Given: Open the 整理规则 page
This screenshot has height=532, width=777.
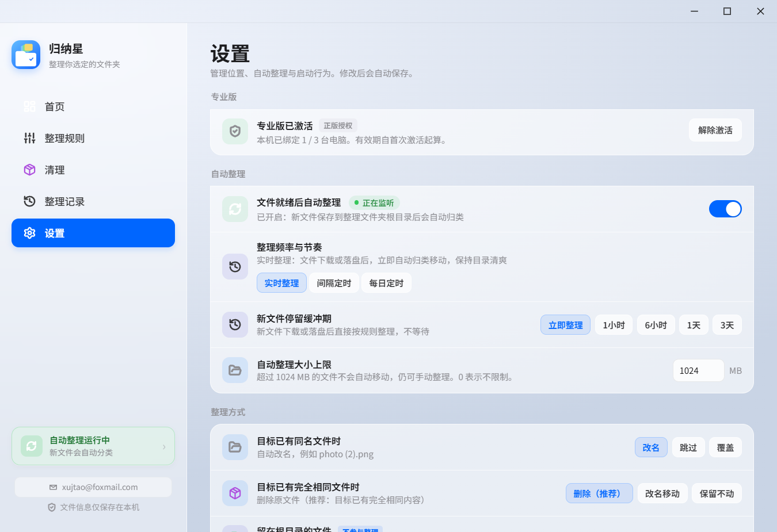Looking at the screenshot, I should 93,138.
